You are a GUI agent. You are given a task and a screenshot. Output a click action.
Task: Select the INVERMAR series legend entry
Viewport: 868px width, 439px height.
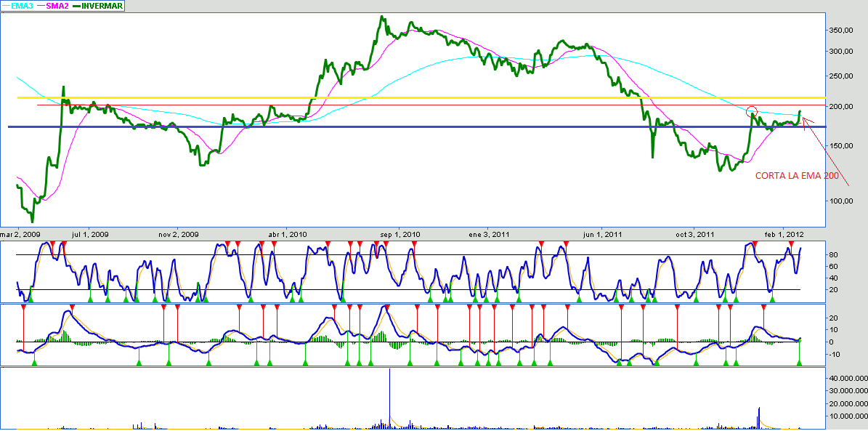click(102, 6)
